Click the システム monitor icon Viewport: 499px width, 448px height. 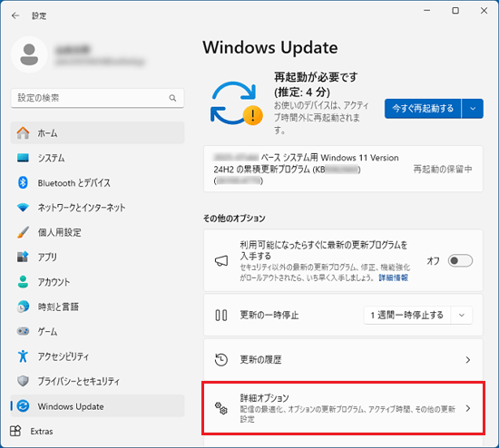pos(23,158)
